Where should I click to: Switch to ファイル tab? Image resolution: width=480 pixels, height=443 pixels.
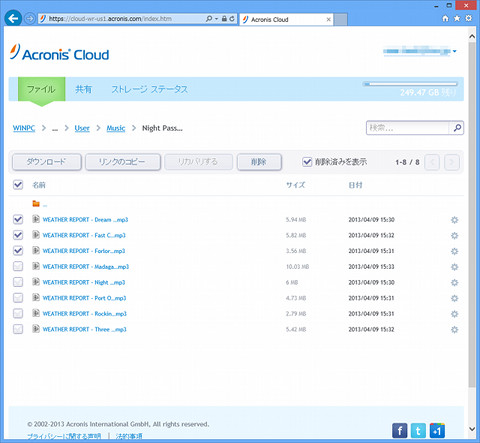pos(41,89)
